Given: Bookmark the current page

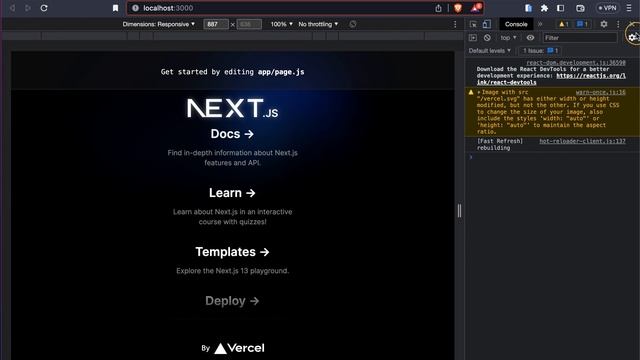Looking at the screenshot, I should pos(116,8).
